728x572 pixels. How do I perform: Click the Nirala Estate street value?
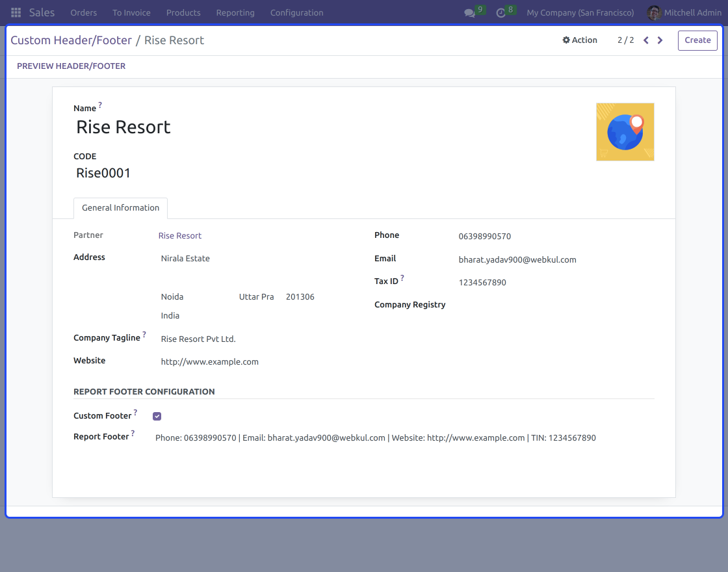pos(185,259)
